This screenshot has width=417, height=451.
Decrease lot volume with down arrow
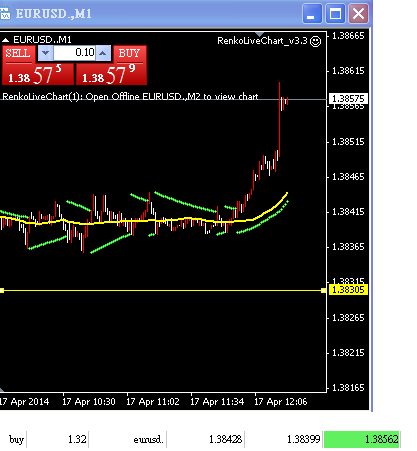click(x=46, y=53)
